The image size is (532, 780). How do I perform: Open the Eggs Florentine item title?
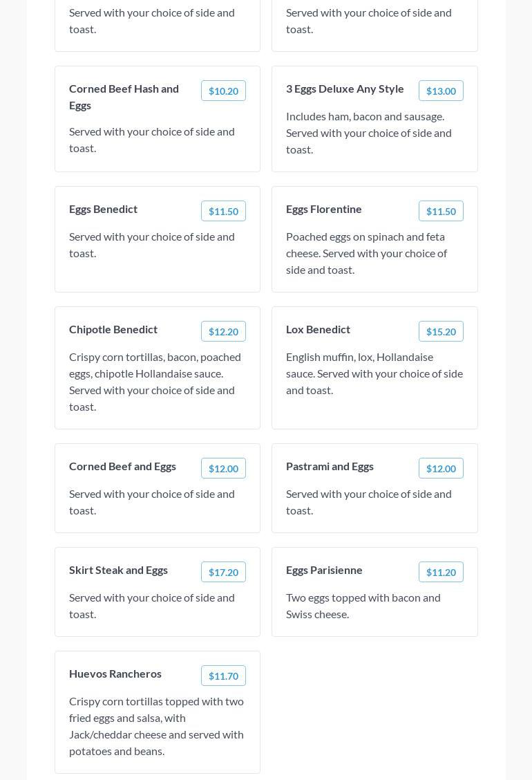point(324,209)
